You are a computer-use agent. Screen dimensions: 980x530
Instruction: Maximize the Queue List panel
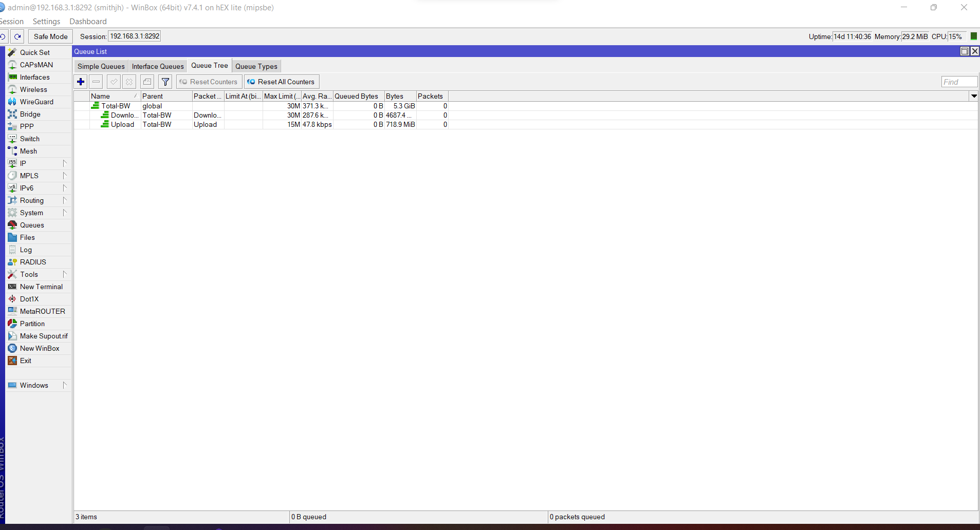(x=965, y=51)
